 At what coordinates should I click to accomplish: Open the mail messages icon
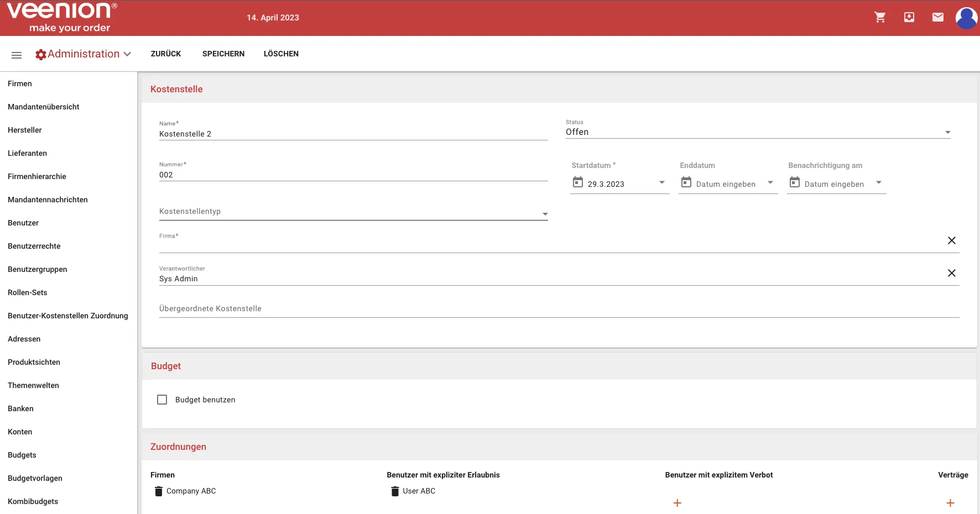(938, 18)
